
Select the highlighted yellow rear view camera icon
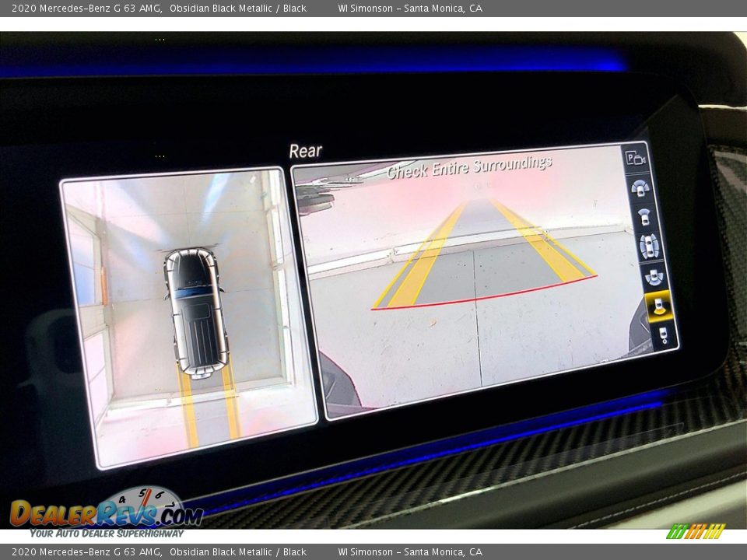tap(658, 306)
